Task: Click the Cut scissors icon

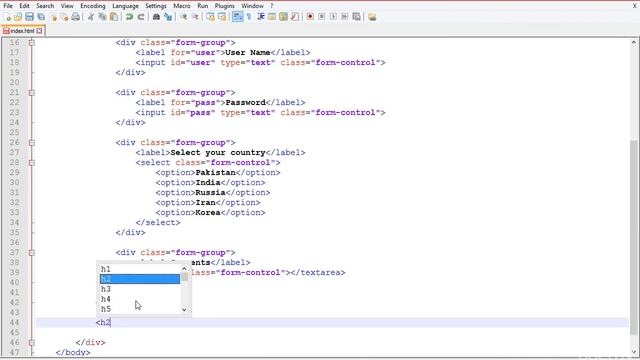Action: 91,17
